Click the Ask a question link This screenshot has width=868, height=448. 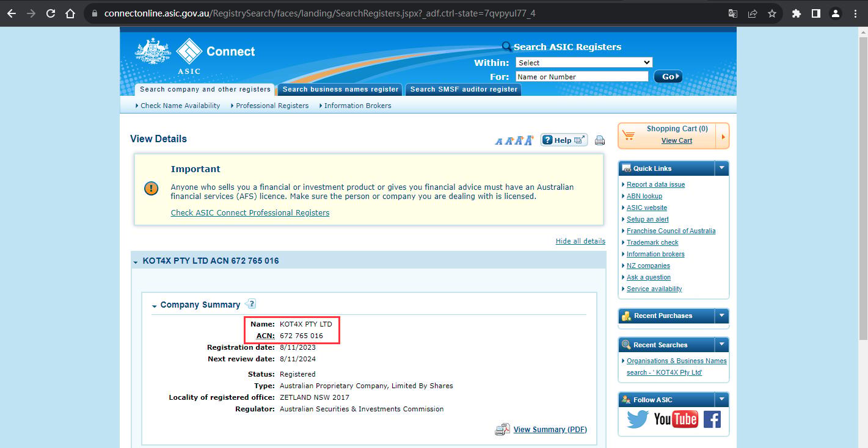click(x=649, y=277)
